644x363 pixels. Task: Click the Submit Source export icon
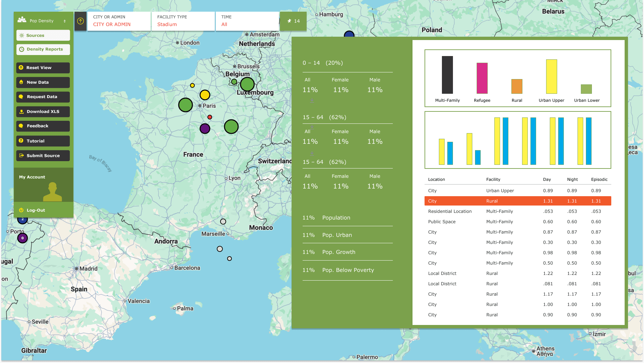tap(21, 155)
